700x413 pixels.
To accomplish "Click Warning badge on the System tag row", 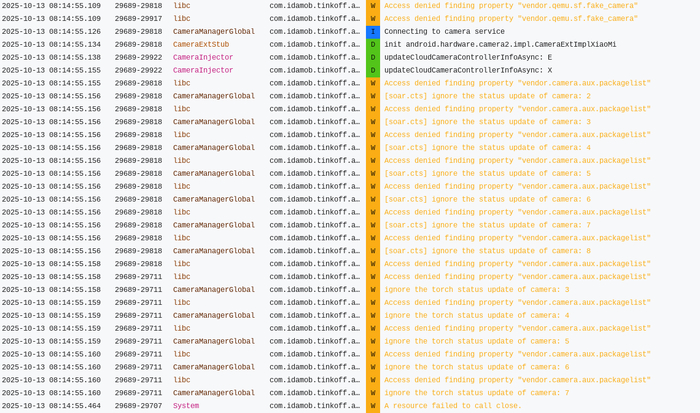I will pyautogui.click(x=372, y=406).
